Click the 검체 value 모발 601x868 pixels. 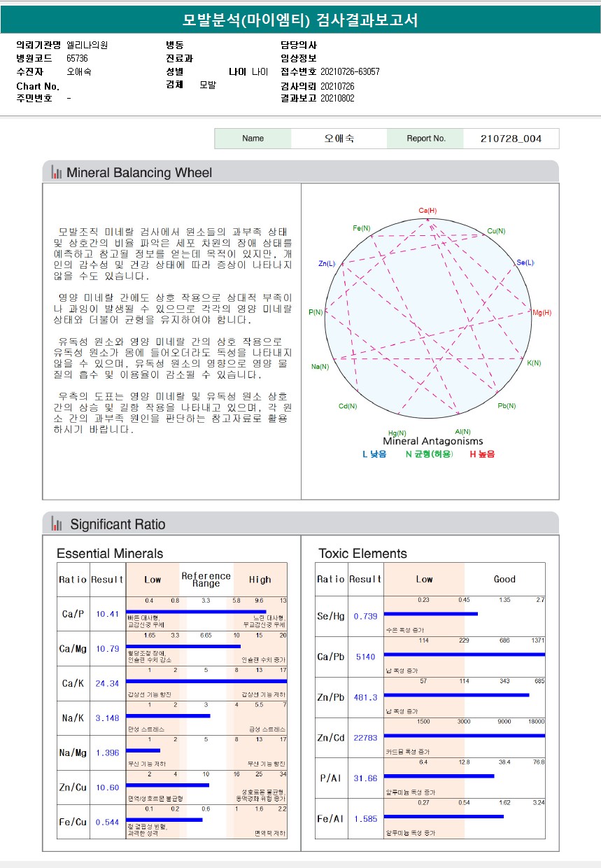point(208,85)
